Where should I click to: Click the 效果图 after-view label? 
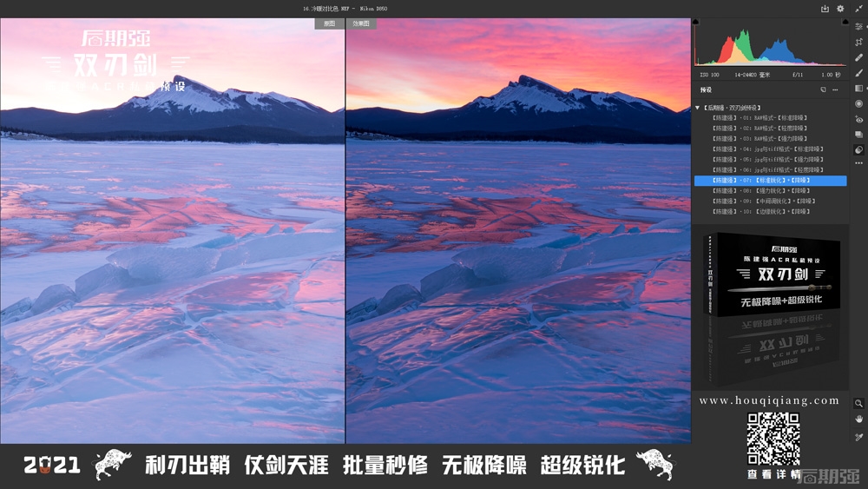click(361, 23)
